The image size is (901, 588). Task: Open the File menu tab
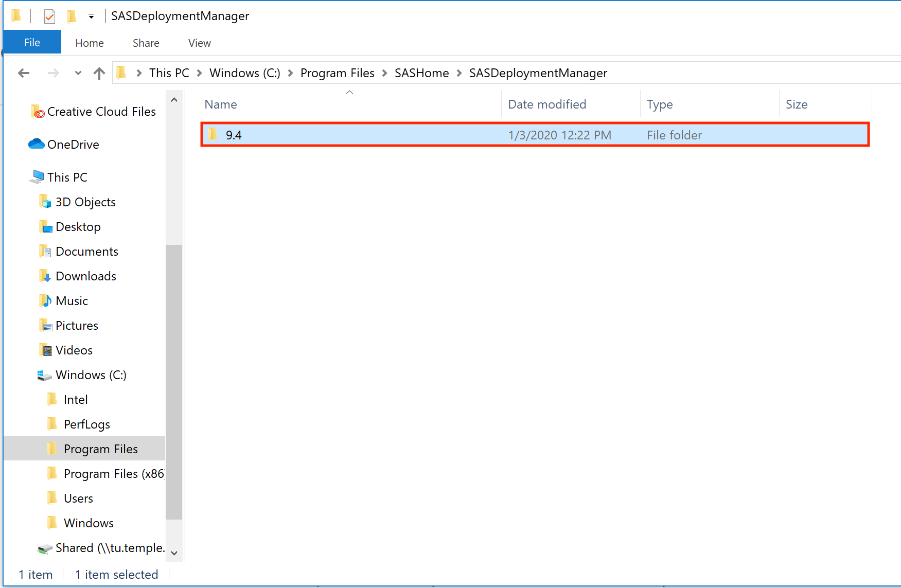[32, 43]
